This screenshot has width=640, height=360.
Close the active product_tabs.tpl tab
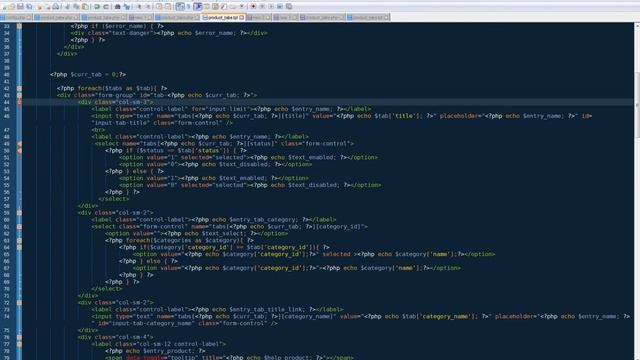click(x=242, y=18)
